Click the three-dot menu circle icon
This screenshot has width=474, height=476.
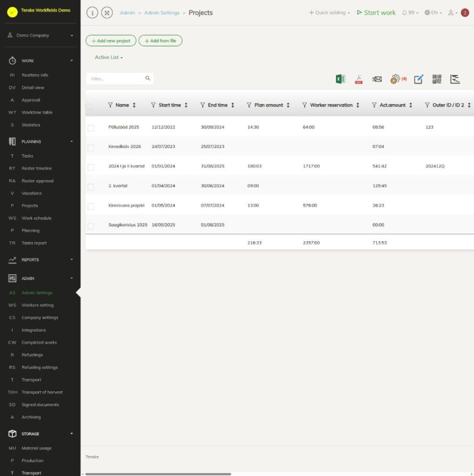click(x=93, y=13)
